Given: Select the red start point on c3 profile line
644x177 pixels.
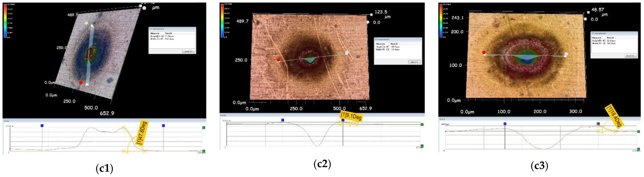Looking at the screenshot, I should coord(484,52).
